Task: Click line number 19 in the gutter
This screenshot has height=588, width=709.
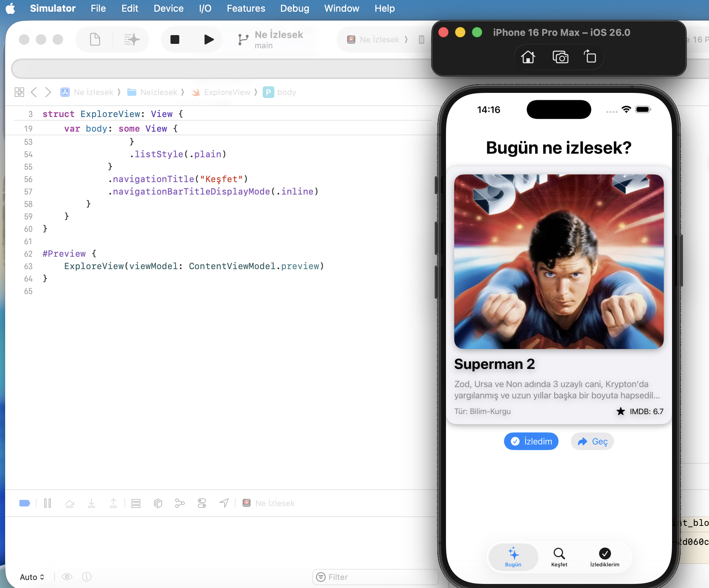Action: [28, 129]
